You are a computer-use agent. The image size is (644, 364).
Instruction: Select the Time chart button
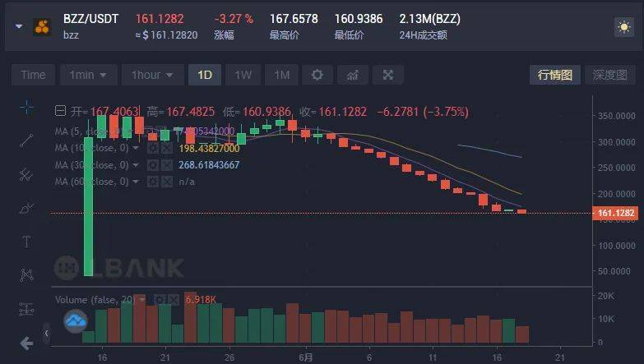[33, 75]
